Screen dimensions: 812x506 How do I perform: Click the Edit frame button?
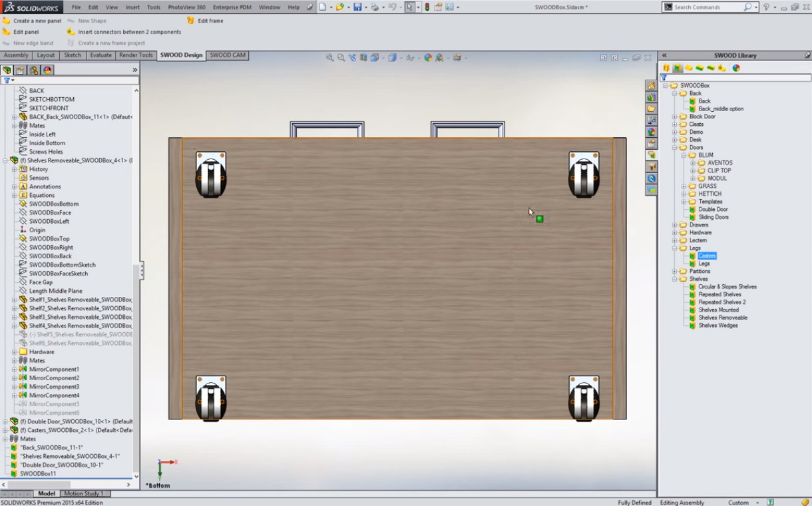[210, 21]
